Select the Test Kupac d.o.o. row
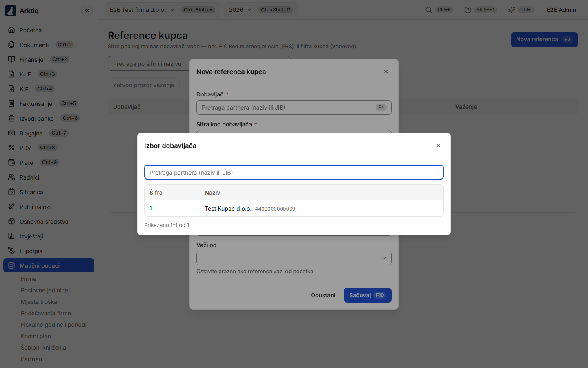588x368 pixels. coord(294,209)
